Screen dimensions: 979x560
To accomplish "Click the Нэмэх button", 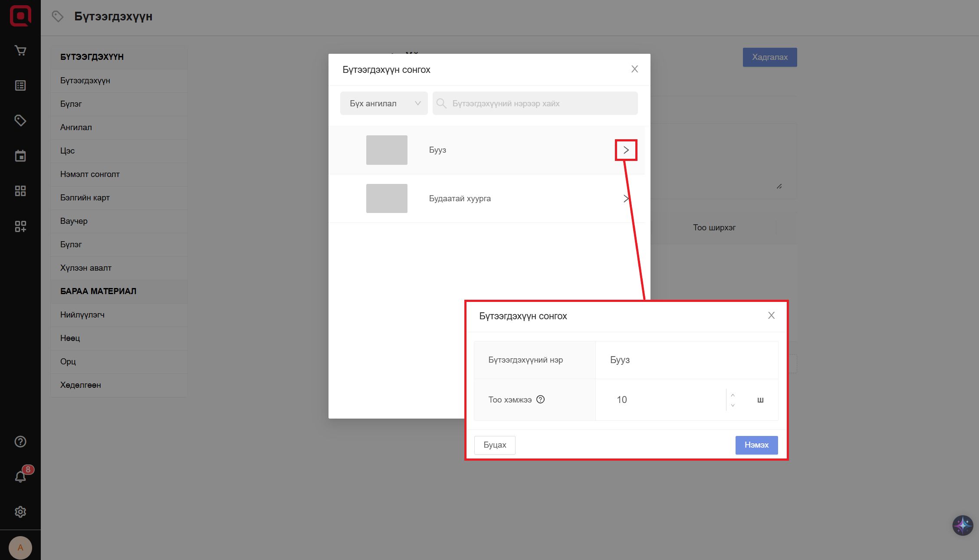I will coord(756,445).
